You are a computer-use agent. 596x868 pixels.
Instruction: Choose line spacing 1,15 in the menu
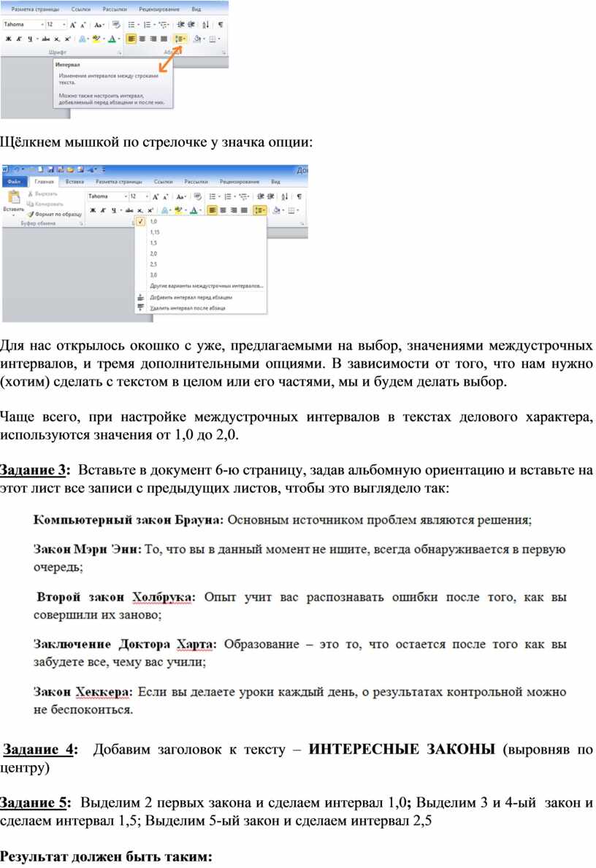(x=155, y=232)
